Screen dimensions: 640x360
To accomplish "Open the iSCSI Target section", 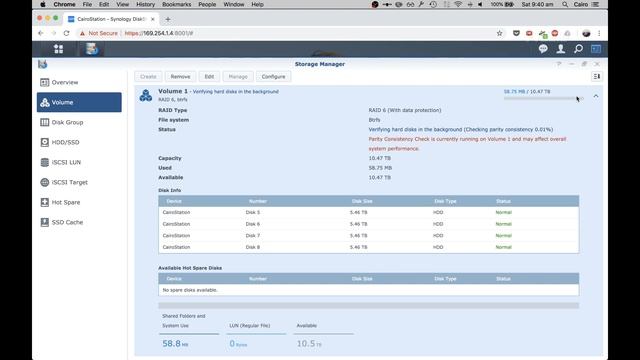I will click(x=79, y=182).
